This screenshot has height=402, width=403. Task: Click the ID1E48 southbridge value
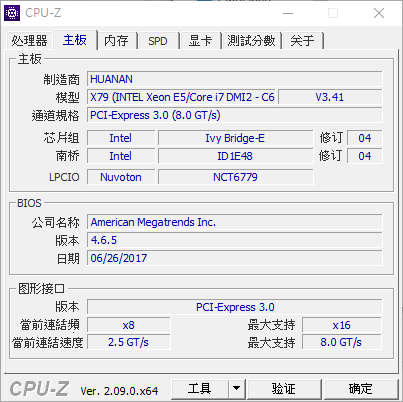coord(235,156)
